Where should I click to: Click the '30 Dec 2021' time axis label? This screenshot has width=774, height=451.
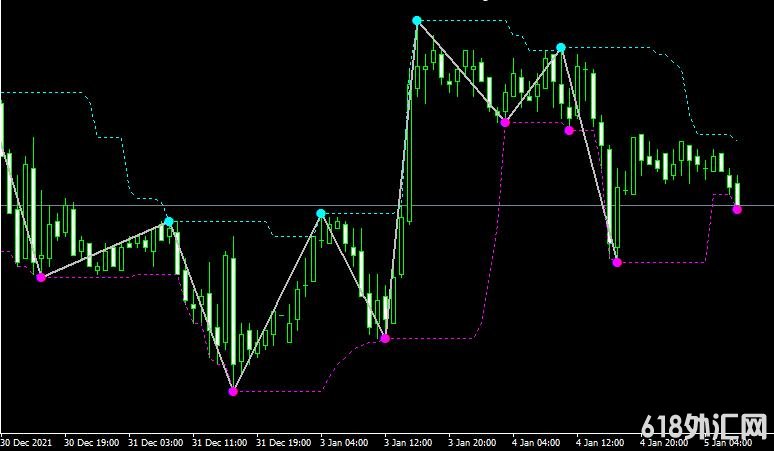[26, 443]
